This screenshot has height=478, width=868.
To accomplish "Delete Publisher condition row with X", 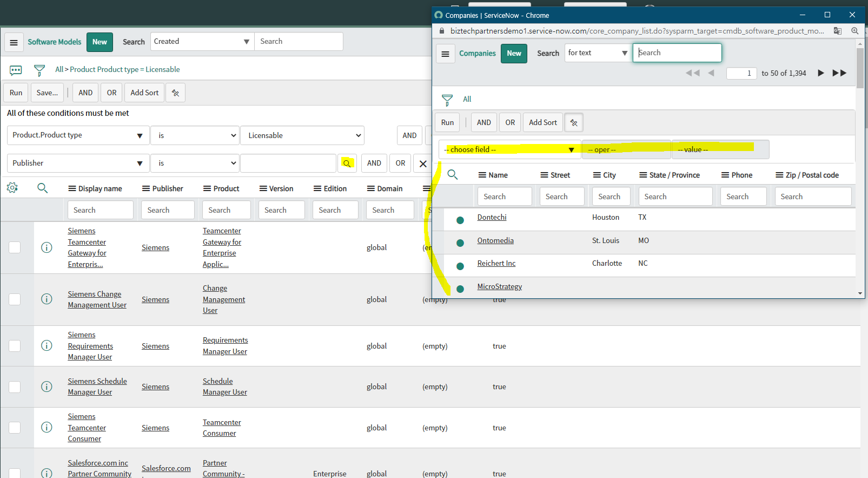I will coord(423,163).
